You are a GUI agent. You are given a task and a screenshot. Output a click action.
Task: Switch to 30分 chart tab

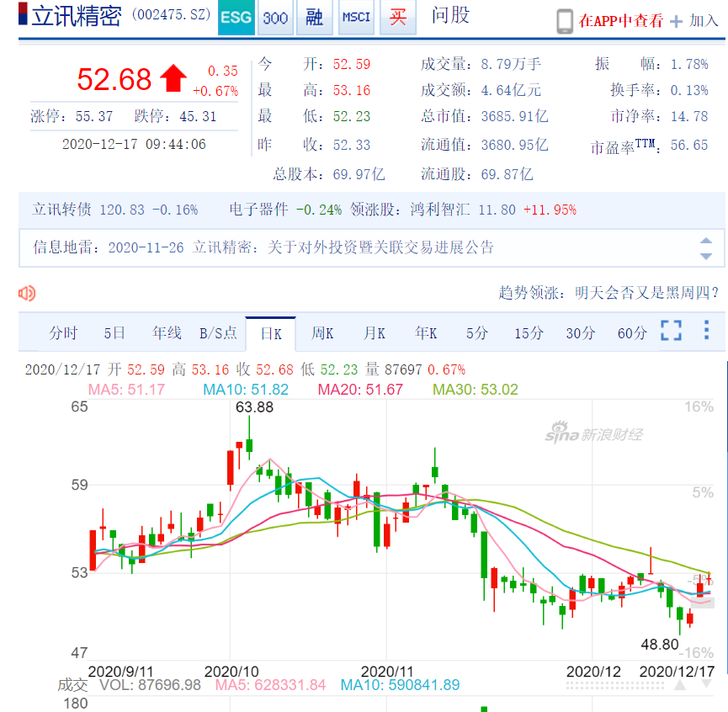click(x=581, y=333)
